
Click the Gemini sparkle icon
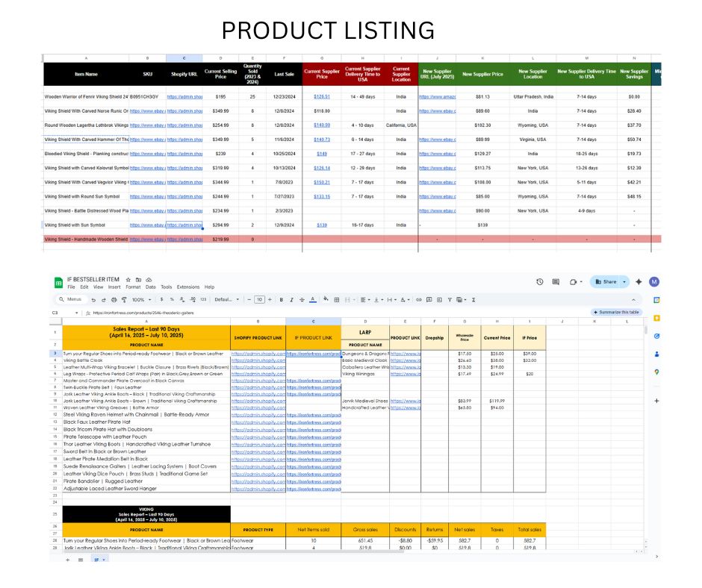point(639,281)
